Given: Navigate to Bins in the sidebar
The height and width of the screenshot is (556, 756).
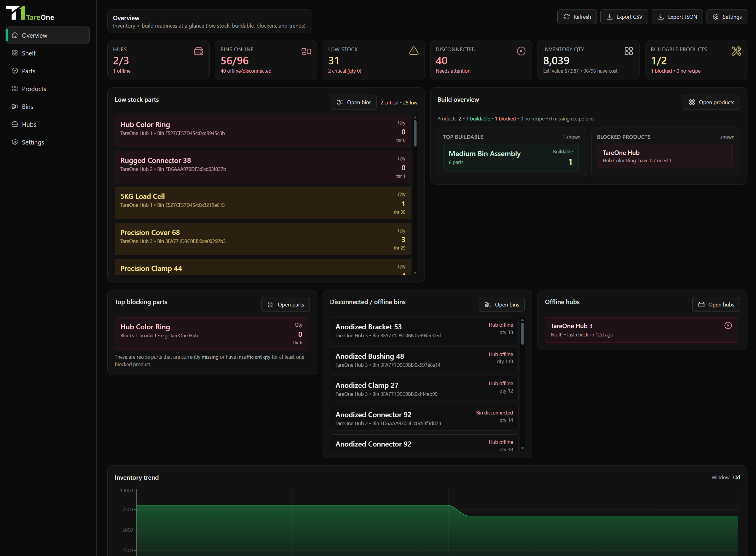Looking at the screenshot, I should tap(27, 107).
